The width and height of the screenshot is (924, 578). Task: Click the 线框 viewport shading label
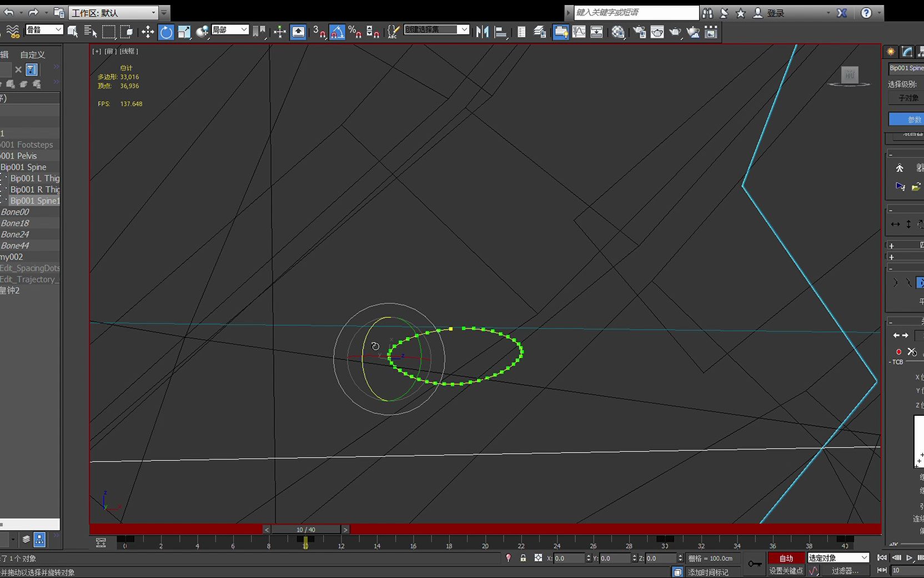click(x=128, y=51)
